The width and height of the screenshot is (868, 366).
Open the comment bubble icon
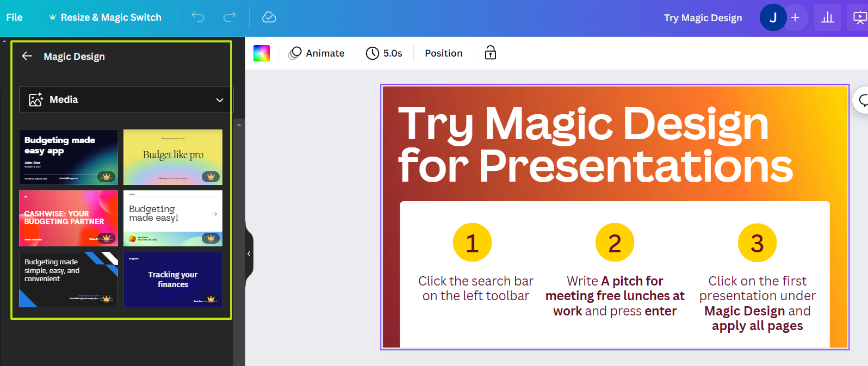click(x=862, y=100)
